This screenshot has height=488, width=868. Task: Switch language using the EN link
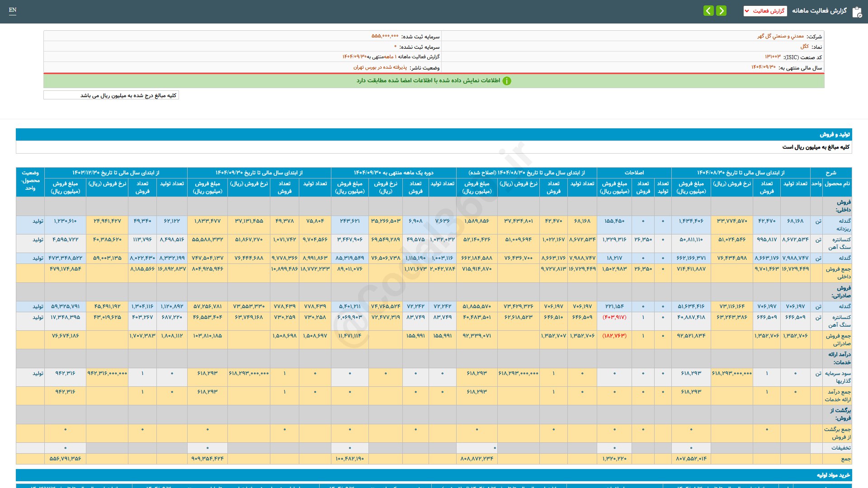click(13, 10)
